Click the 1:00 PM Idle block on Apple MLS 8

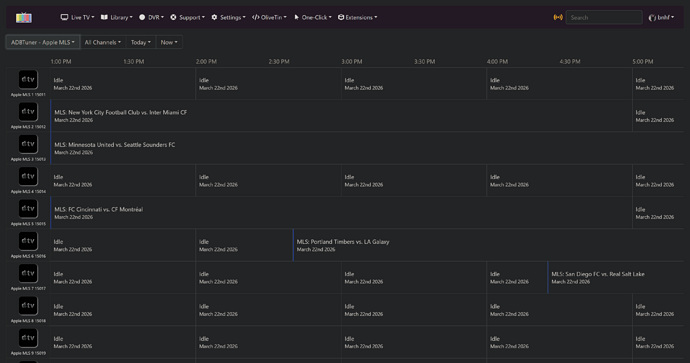[x=123, y=310]
